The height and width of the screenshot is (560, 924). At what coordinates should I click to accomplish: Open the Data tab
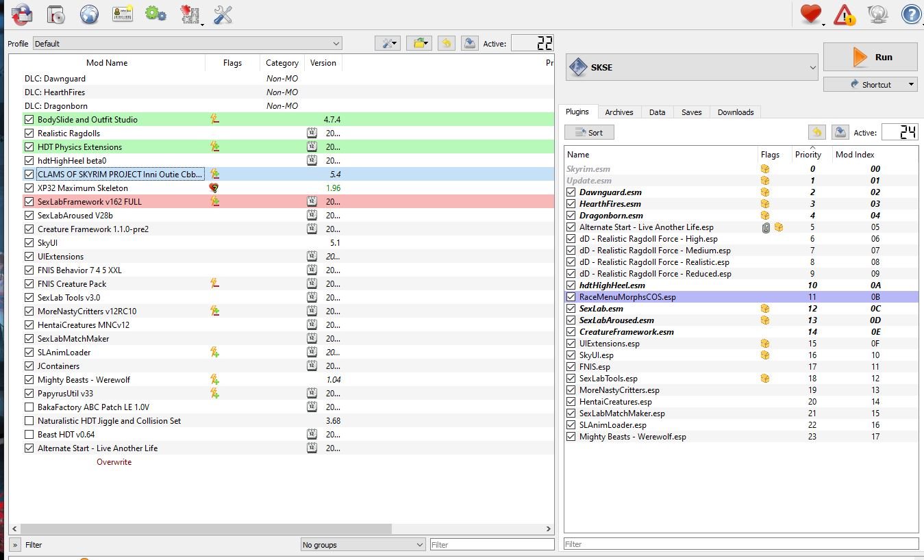(x=658, y=112)
